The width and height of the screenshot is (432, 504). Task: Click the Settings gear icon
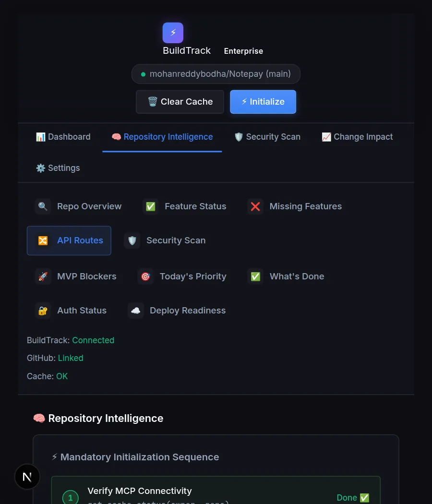tap(40, 168)
